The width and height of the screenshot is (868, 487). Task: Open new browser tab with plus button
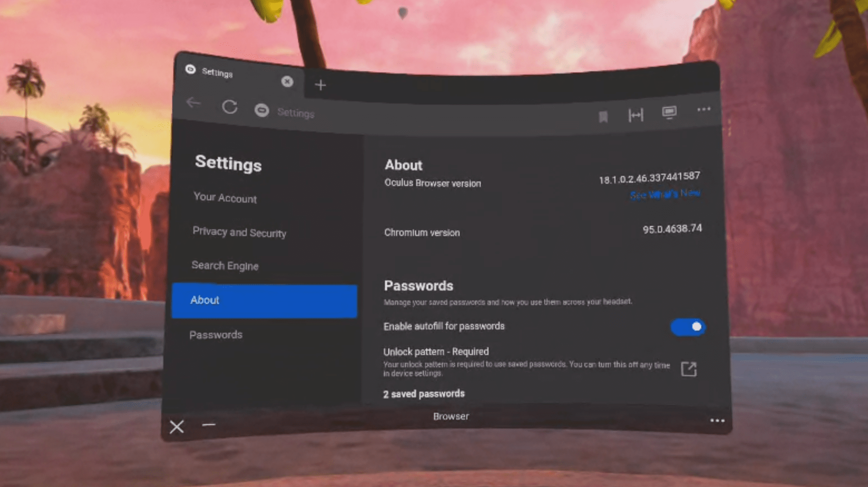[x=320, y=84]
